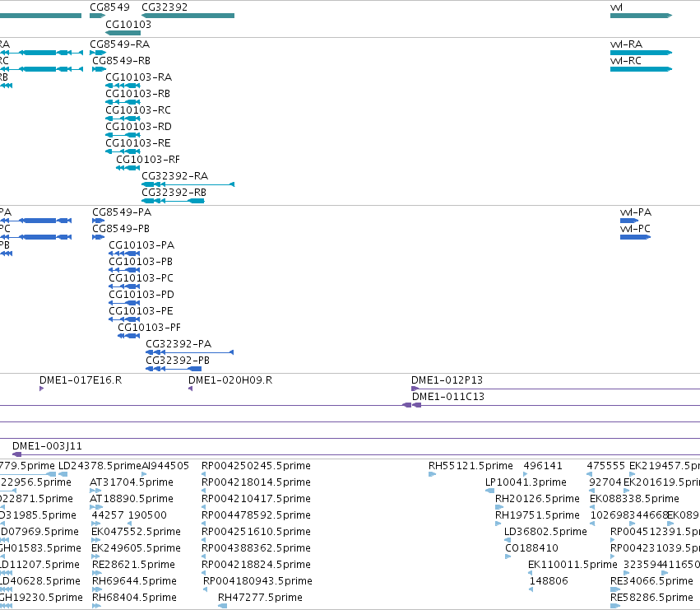Open EST label RP004478592.5prime
The image size is (700, 610).
tap(257, 515)
